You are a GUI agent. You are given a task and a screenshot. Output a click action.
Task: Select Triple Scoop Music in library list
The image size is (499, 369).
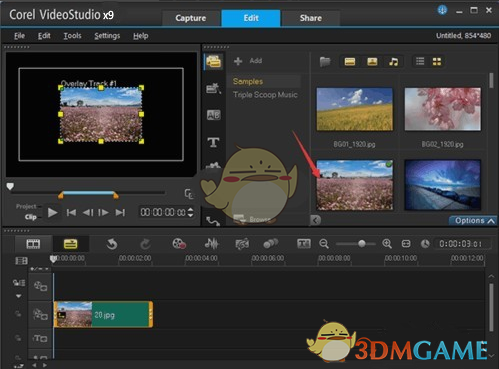pos(265,95)
